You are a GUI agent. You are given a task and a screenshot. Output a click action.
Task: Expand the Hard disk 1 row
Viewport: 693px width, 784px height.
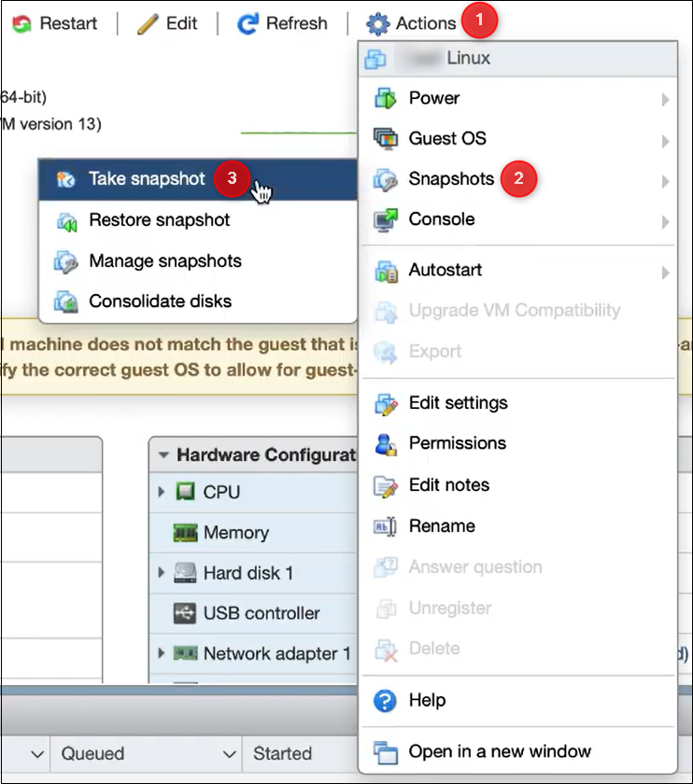pyautogui.click(x=162, y=572)
